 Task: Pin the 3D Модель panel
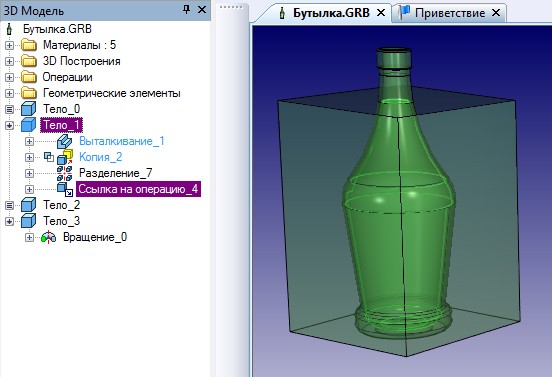pos(187,10)
